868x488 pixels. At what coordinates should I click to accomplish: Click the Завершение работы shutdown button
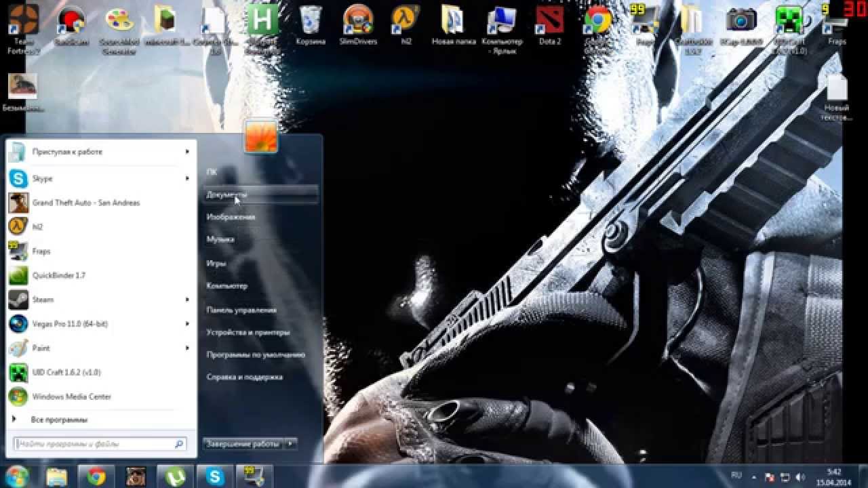(x=243, y=444)
